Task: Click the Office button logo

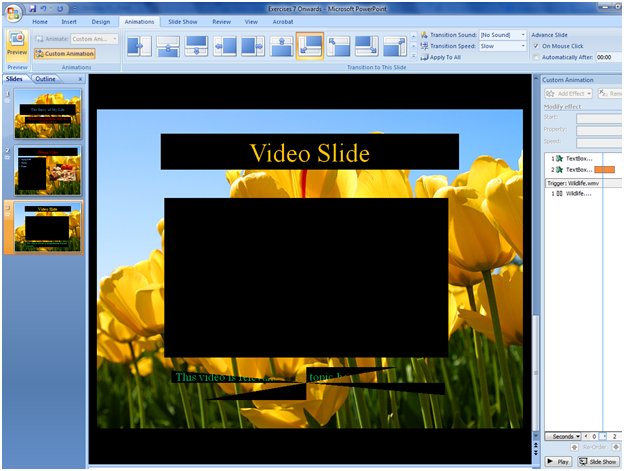Action: pos(12,11)
